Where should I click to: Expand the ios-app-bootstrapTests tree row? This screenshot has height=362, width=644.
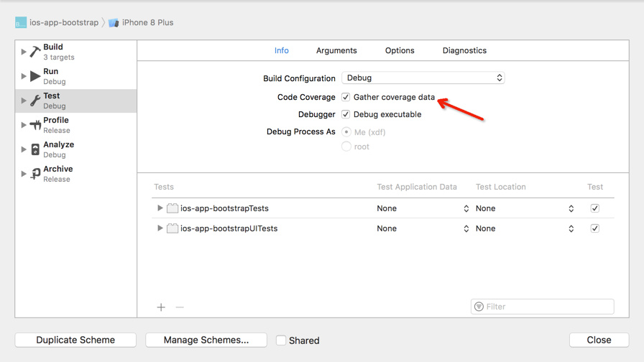tap(160, 208)
